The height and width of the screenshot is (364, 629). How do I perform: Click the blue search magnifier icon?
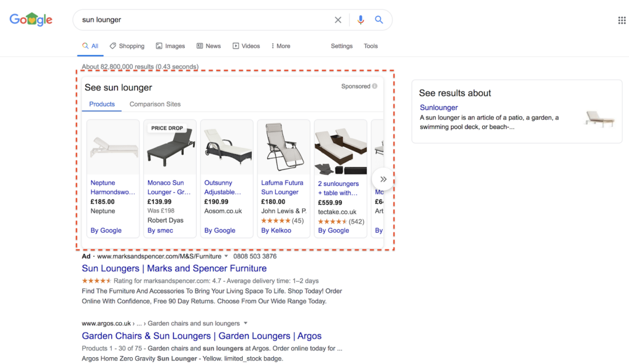[379, 20]
